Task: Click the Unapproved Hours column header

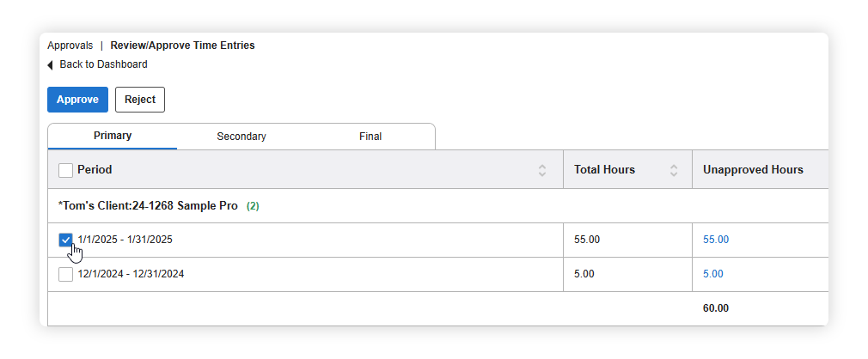Action: pyautogui.click(x=753, y=170)
